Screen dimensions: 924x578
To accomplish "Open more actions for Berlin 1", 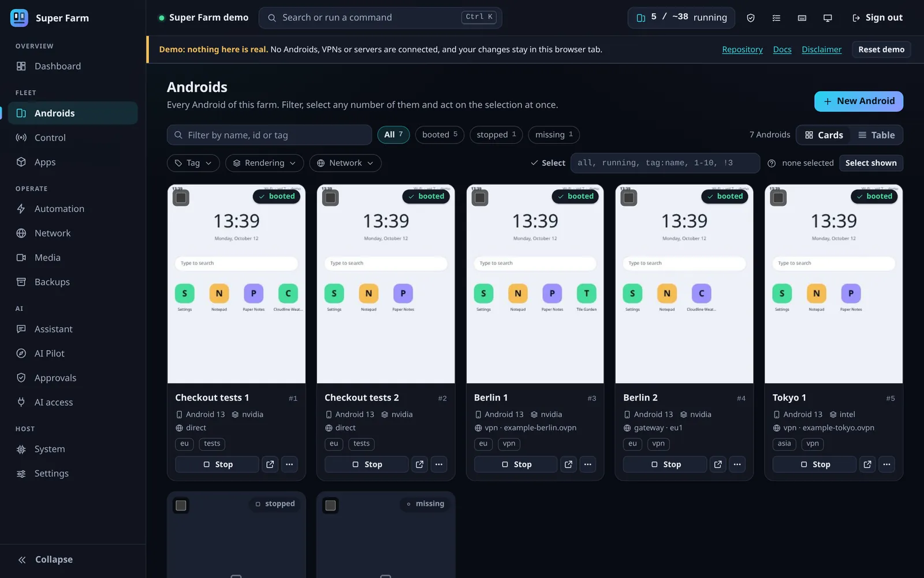I will (x=588, y=464).
